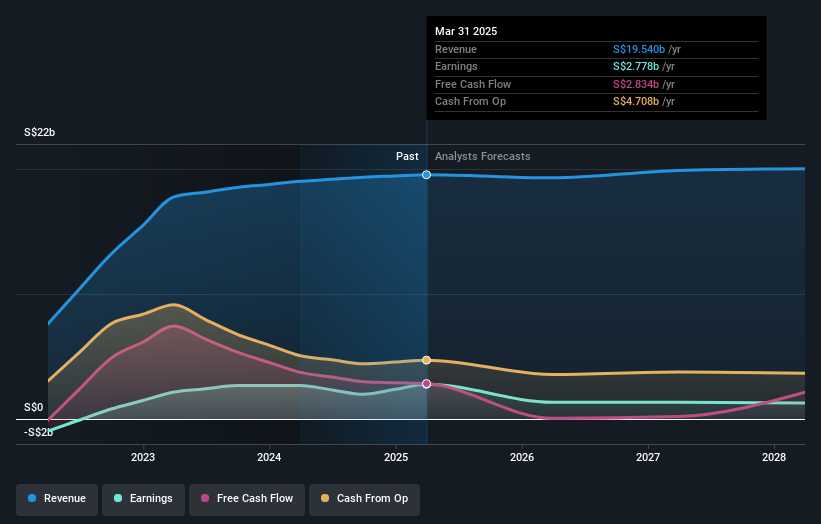Click the 2028 x-axis label
Image resolution: width=821 pixels, height=524 pixels.
(774, 458)
